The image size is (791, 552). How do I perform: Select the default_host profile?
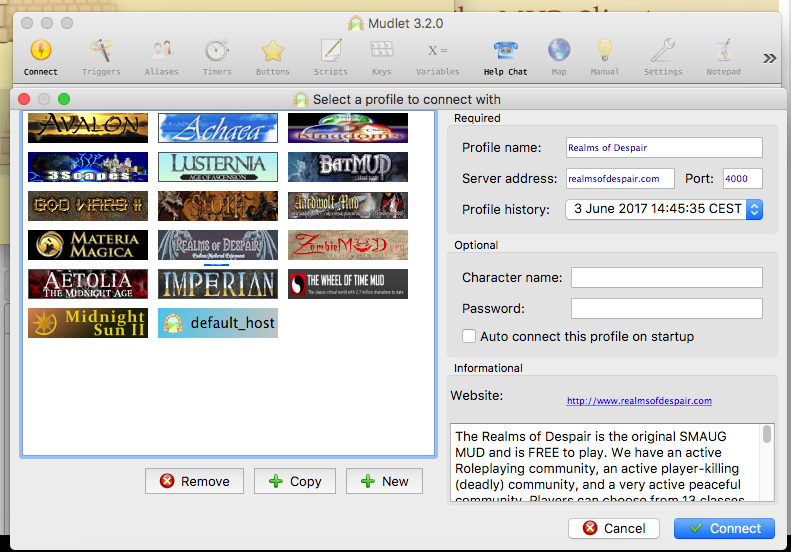(218, 323)
